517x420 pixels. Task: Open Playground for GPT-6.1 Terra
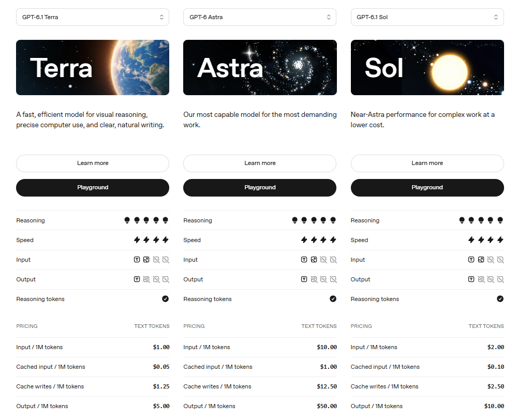93,188
